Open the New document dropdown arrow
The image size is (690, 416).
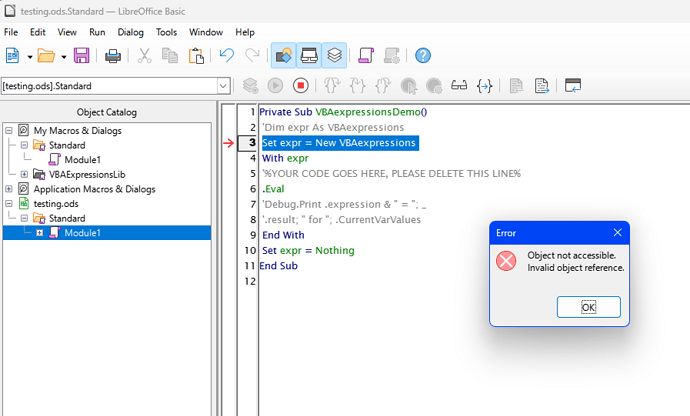pos(29,57)
